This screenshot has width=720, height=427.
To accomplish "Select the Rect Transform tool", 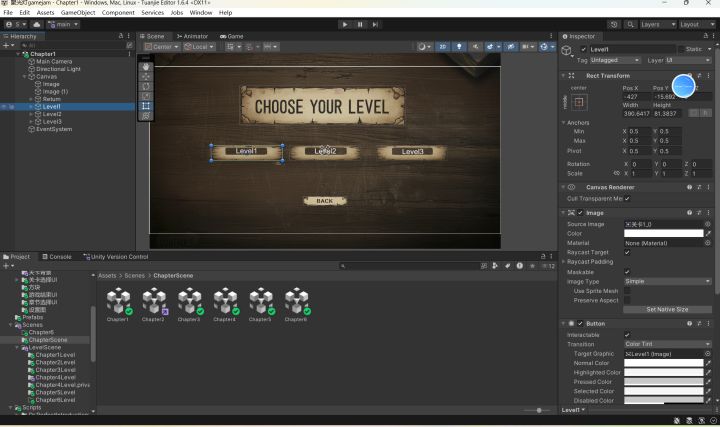I will tap(147, 105).
